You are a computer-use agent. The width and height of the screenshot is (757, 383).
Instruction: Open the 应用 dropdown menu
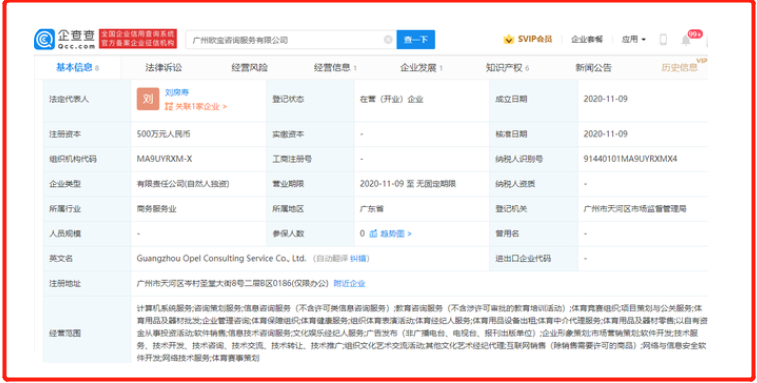[x=633, y=40]
